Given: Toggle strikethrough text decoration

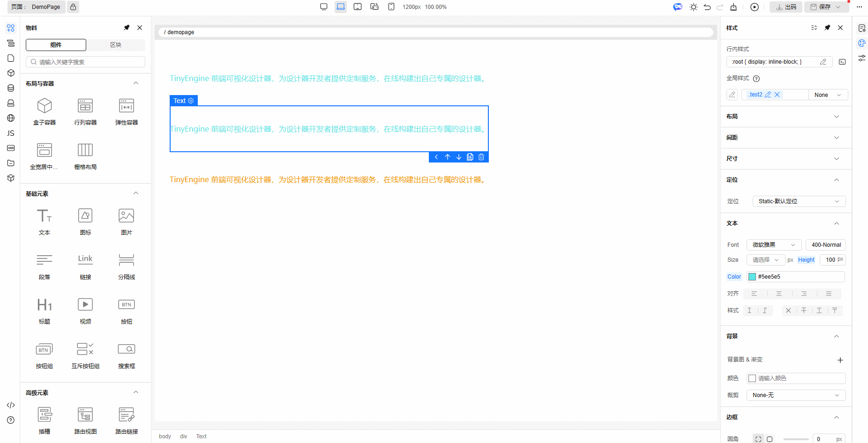Looking at the screenshot, I should click(804, 310).
